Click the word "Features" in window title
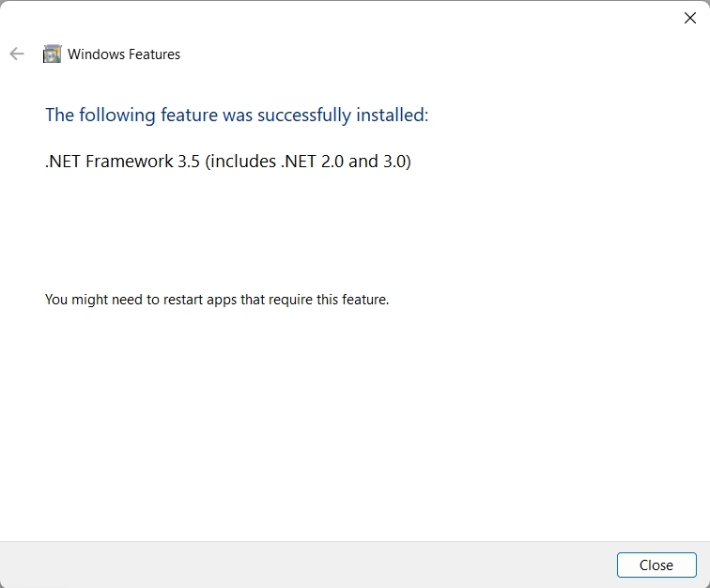Image resolution: width=710 pixels, height=588 pixels. coord(150,54)
